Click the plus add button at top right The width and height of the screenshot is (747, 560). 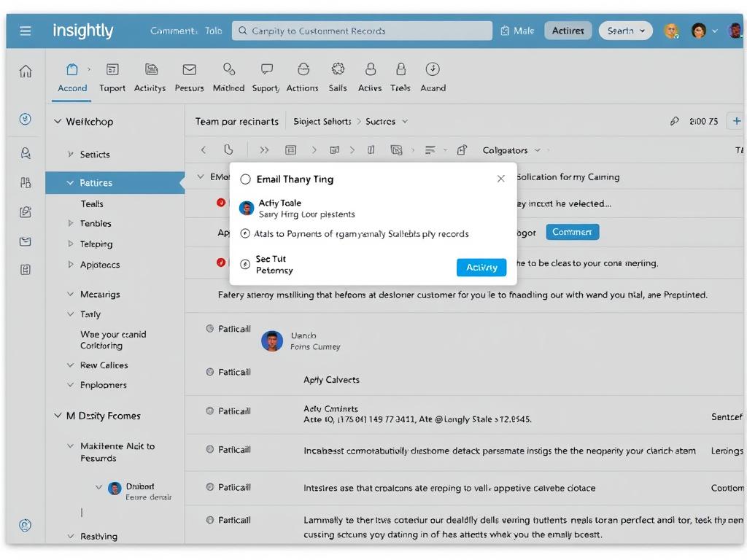coord(737,121)
